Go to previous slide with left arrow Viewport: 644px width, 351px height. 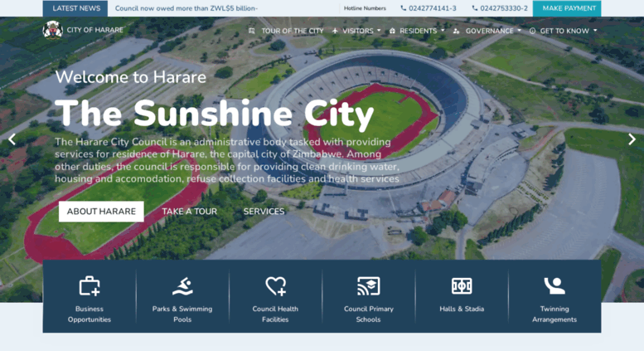[x=12, y=139]
